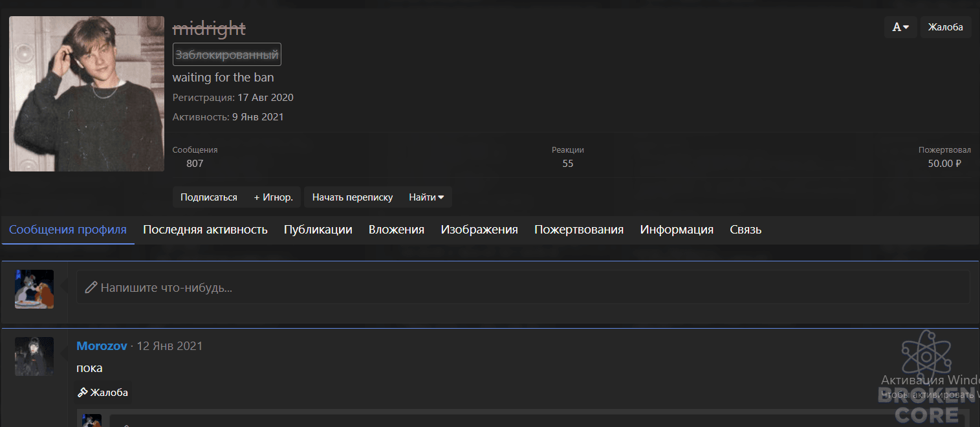Open midright's large profile avatar
980x427 pixels.
87,94
